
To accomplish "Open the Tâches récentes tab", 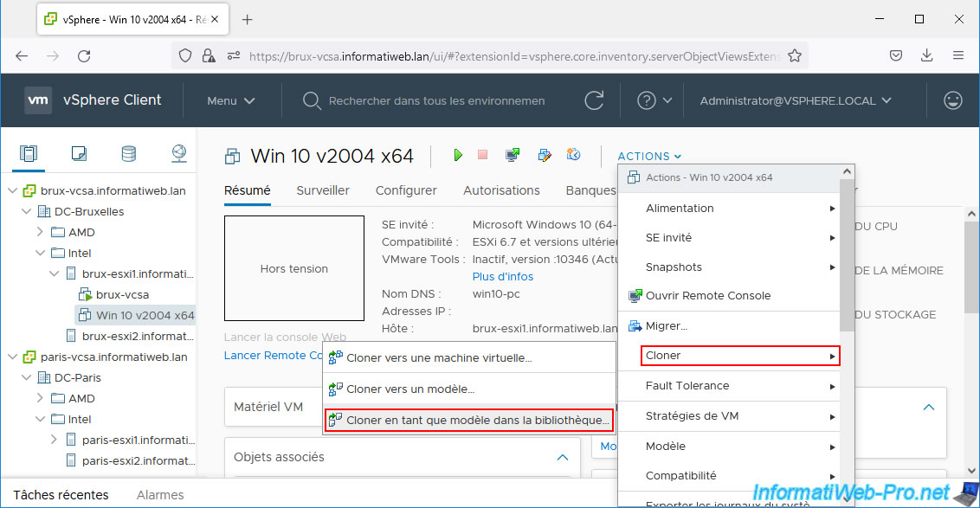I will point(61,495).
